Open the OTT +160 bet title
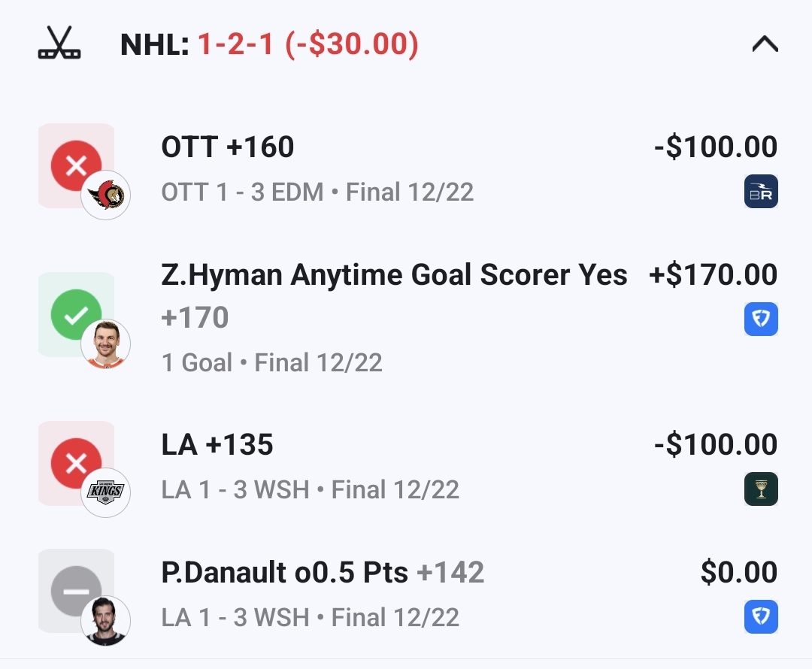The height and width of the screenshot is (669, 812). click(x=228, y=147)
